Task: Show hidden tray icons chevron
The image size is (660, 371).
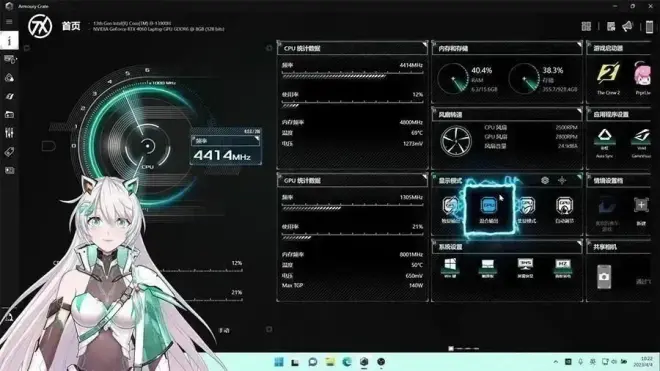Action: click(x=556, y=362)
